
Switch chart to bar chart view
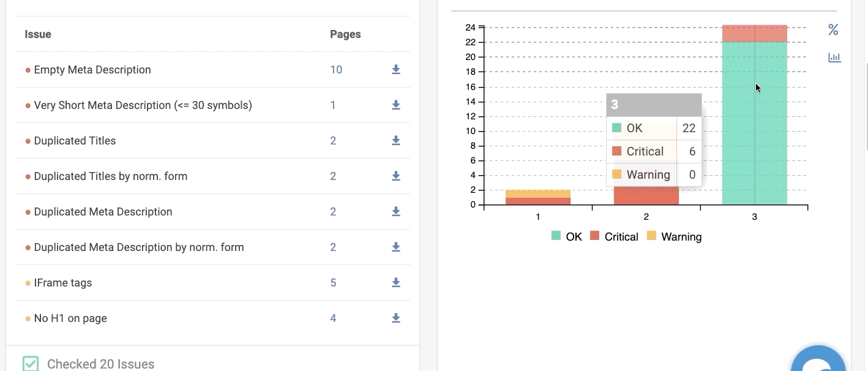(834, 58)
